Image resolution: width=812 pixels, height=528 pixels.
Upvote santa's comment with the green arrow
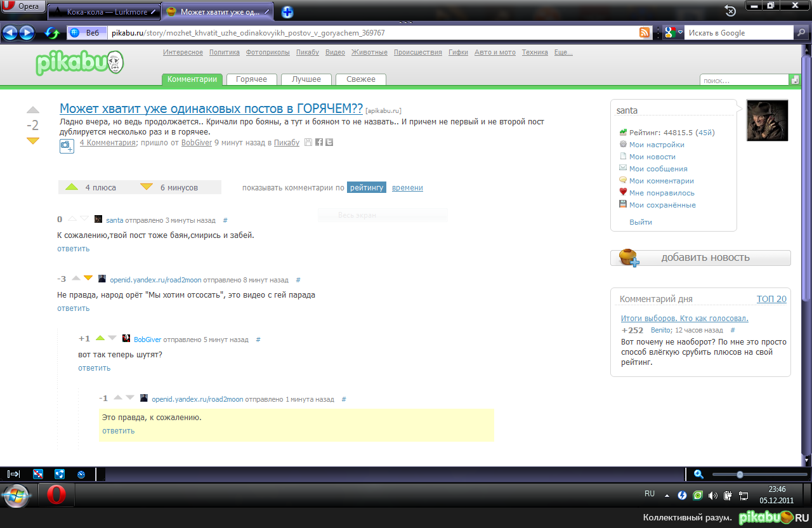click(72, 219)
